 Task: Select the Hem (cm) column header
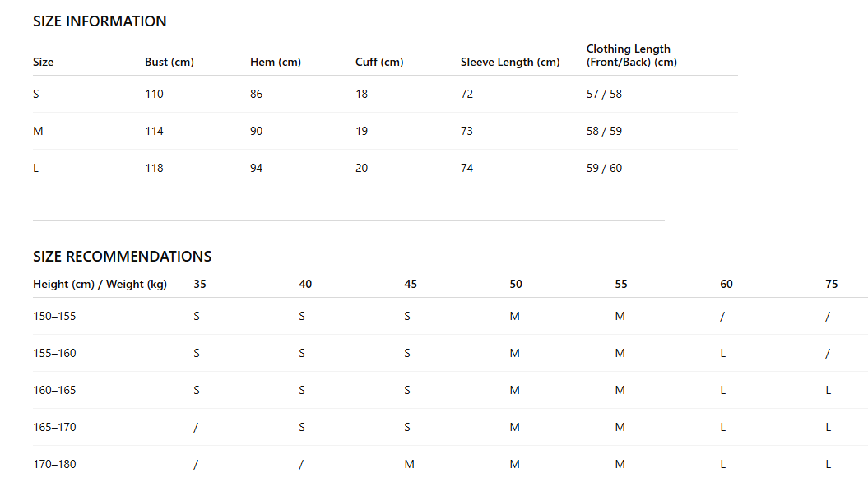tap(276, 62)
